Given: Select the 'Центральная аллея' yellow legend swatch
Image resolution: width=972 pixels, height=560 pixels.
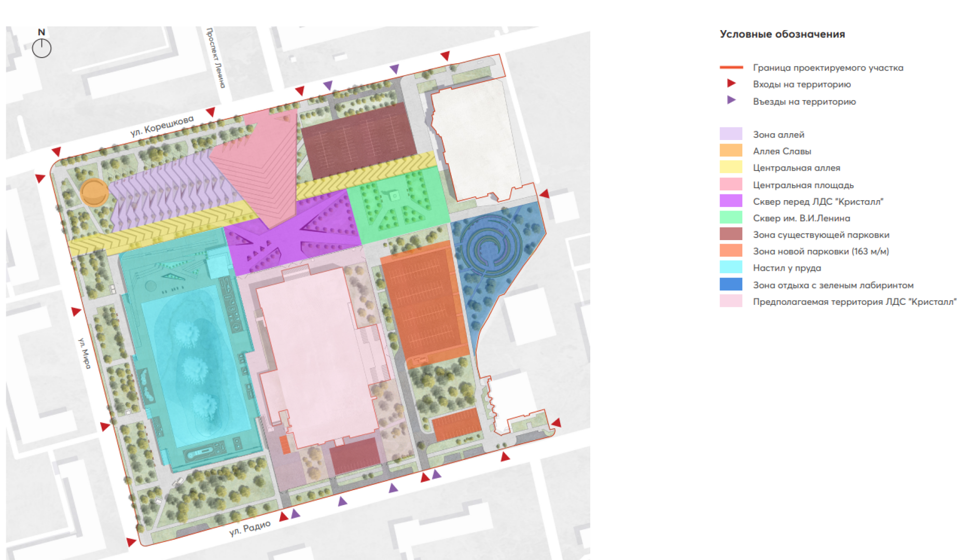Looking at the screenshot, I should 731,167.
